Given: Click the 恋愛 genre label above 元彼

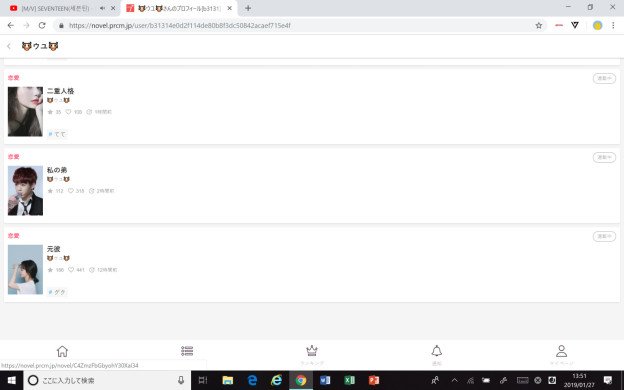Looking at the screenshot, I should pos(14,236).
